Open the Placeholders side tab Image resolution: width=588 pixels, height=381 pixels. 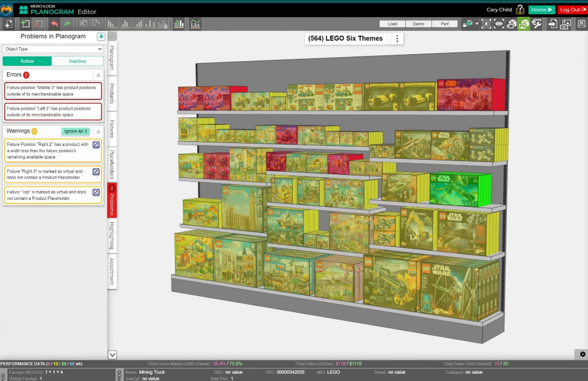112,164
